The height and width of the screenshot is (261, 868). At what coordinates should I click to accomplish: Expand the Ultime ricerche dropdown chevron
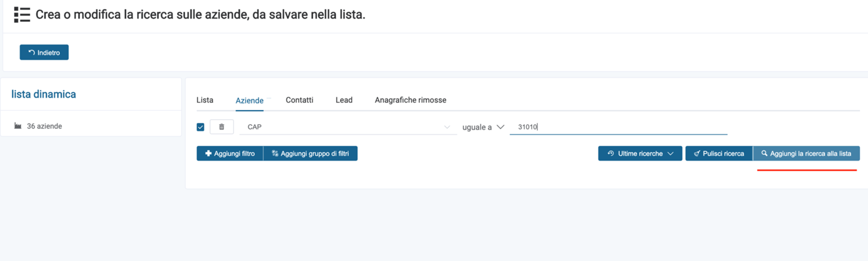pyautogui.click(x=670, y=153)
